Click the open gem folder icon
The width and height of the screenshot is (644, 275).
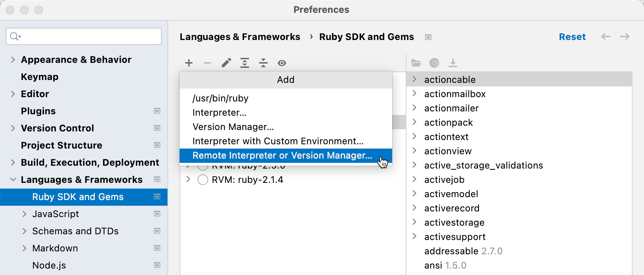pos(416,63)
